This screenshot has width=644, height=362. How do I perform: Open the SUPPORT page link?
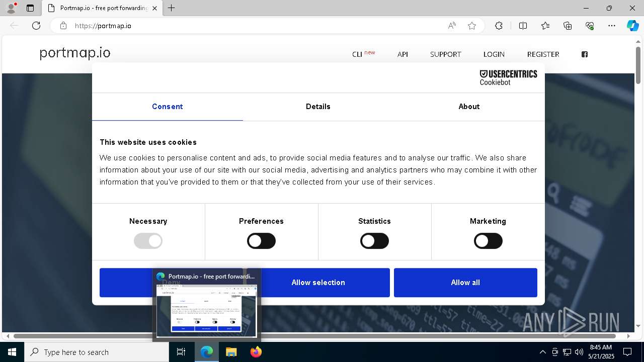pyautogui.click(x=446, y=54)
